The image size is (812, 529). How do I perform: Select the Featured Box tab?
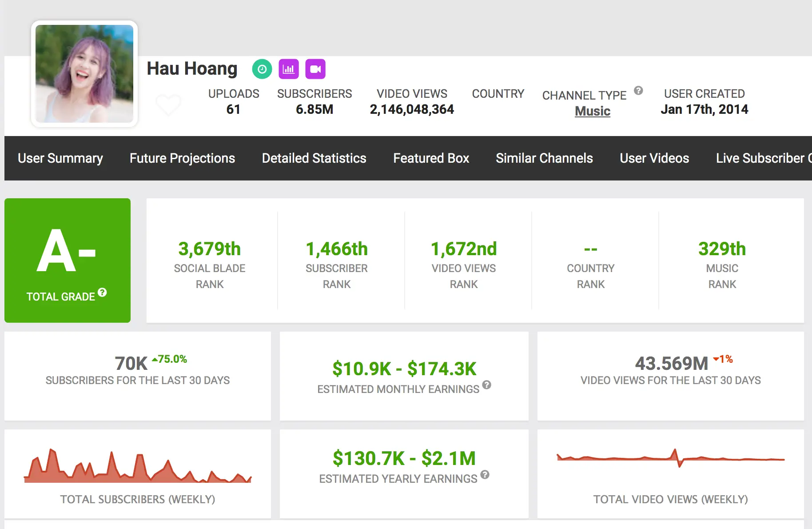431,158
